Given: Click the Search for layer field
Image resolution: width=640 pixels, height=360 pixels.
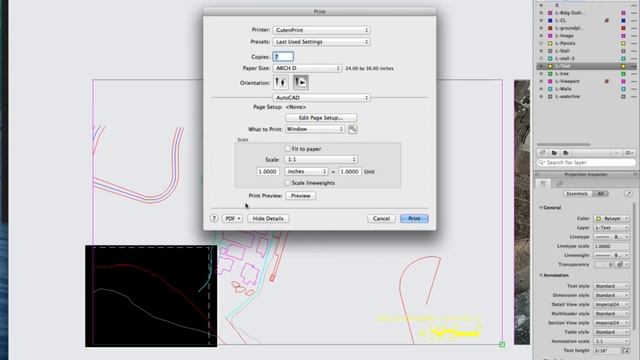Looking at the screenshot, I should tap(586, 162).
